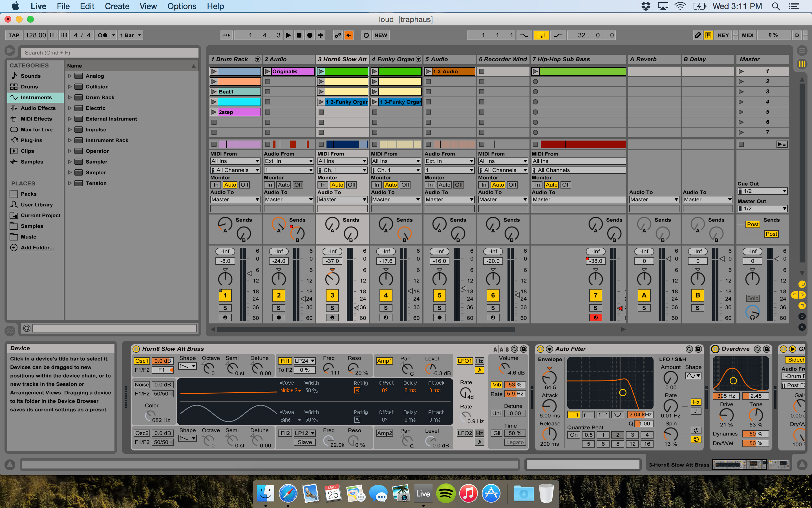Click the Overdrive Drive knob

pyautogui.click(x=726, y=415)
